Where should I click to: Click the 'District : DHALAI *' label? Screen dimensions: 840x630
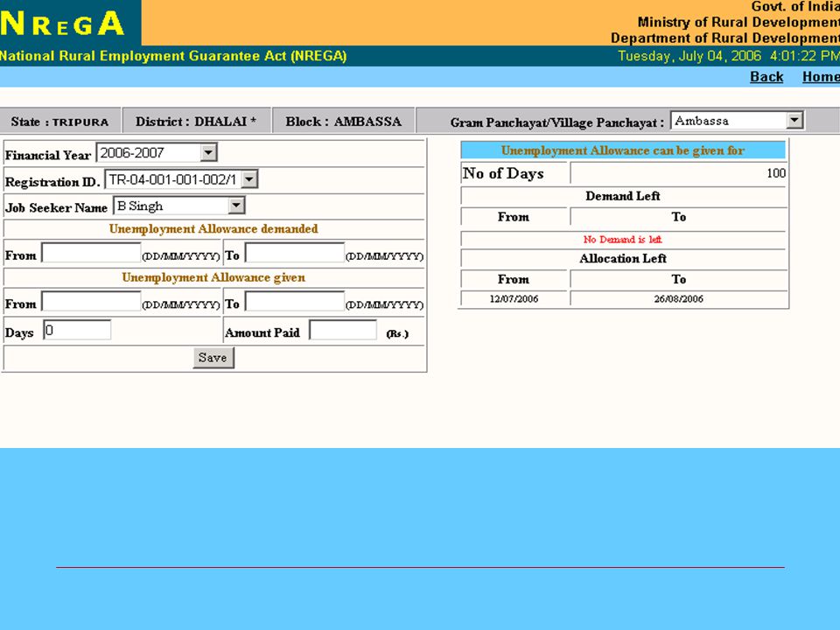195,122
